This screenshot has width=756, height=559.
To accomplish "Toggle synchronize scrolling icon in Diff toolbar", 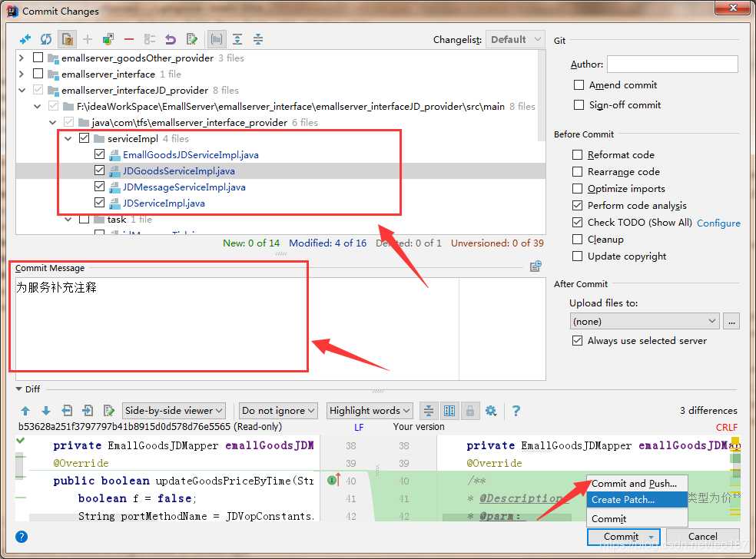I will (x=449, y=411).
